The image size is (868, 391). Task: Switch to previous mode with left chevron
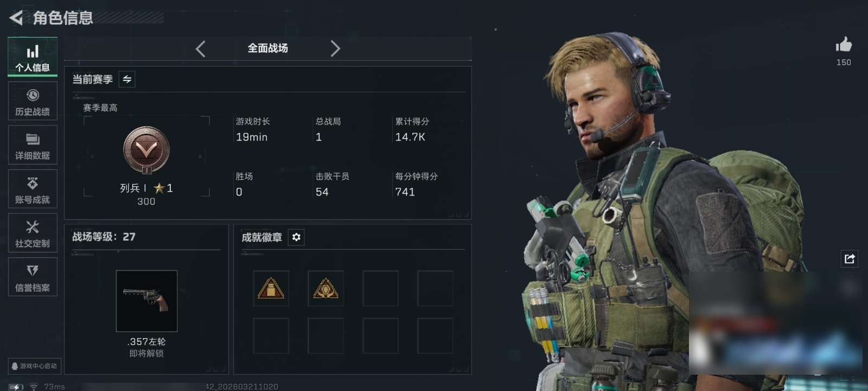pos(200,49)
